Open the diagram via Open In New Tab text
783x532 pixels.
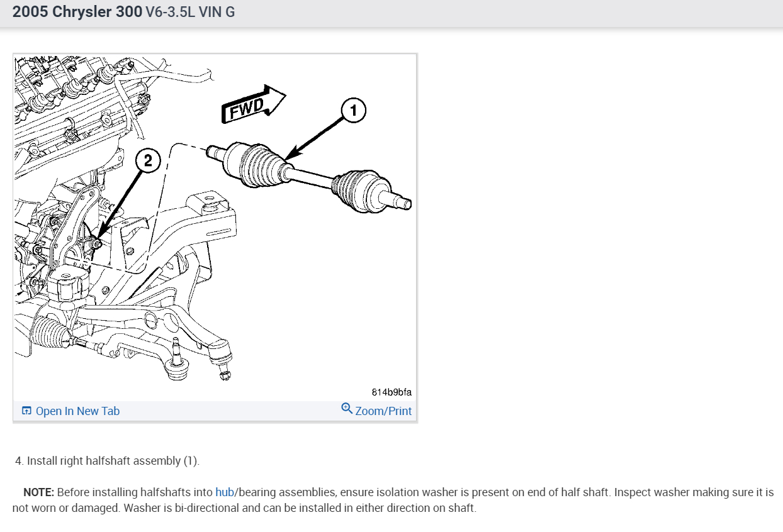[x=77, y=411]
